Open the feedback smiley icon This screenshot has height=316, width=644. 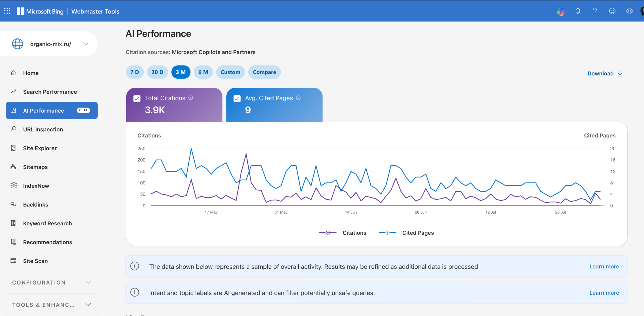pyautogui.click(x=612, y=11)
